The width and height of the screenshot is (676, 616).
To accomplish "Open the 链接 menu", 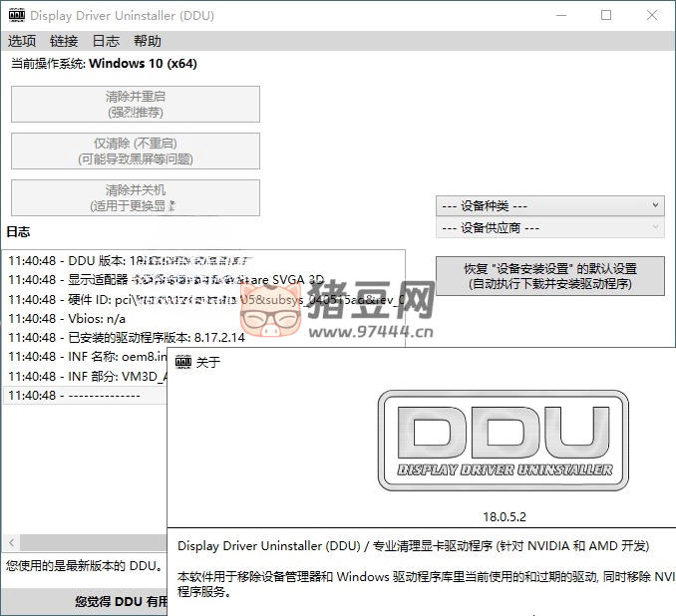I will [64, 41].
